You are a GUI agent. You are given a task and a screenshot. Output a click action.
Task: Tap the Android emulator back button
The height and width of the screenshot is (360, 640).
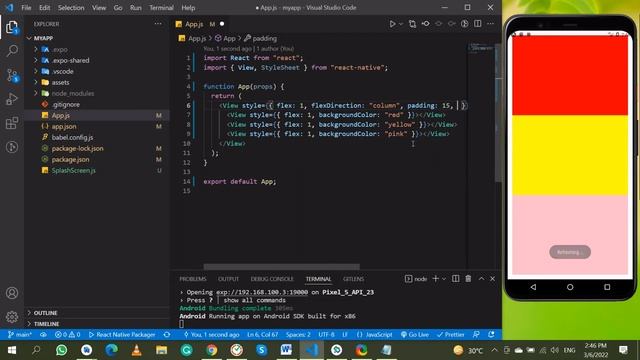(533, 287)
